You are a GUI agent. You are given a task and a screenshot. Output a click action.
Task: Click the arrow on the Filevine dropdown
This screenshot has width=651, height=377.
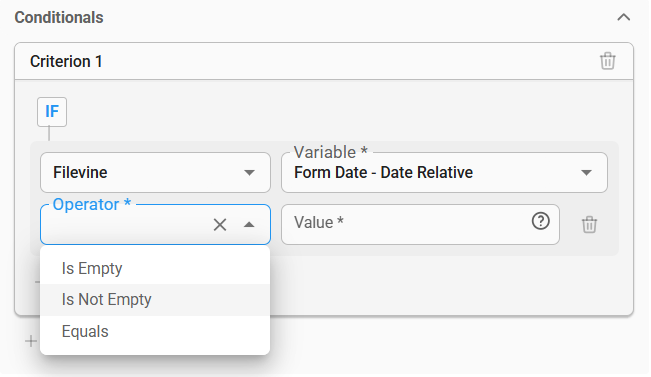point(249,173)
